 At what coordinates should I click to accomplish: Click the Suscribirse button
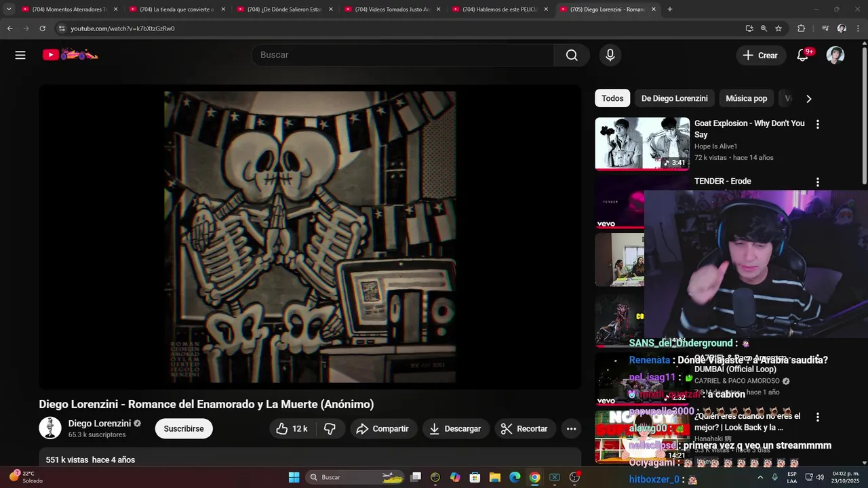pos(184,428)
